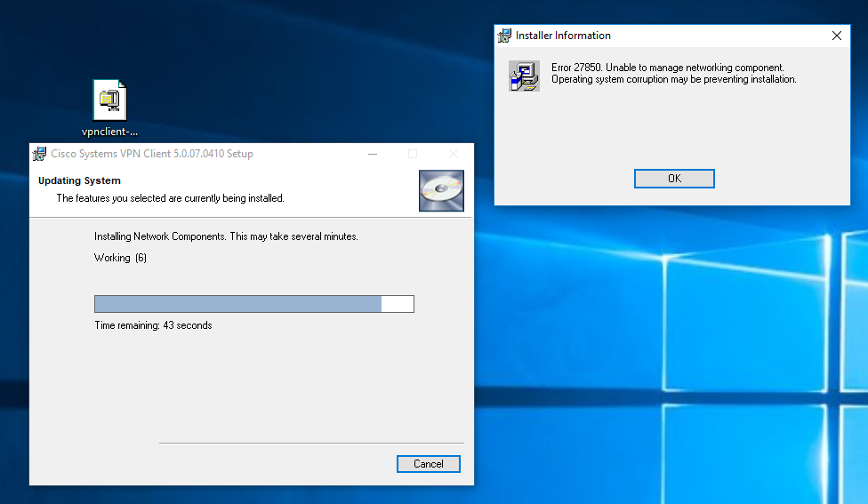Click 'Cisco Systems VPN Client 5.0.07.0410 Setup' title
Screen dimensions: 868x504
(x=152, y=154)
